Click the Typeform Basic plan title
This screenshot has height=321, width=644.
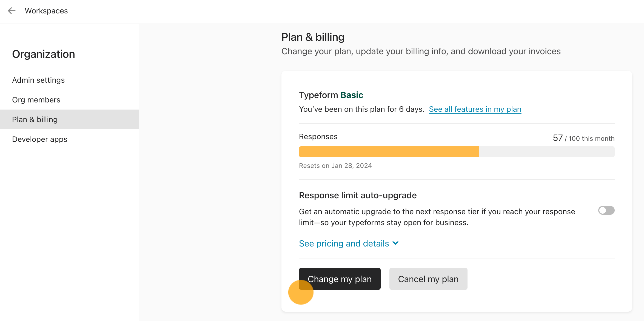tap(331, 95)
